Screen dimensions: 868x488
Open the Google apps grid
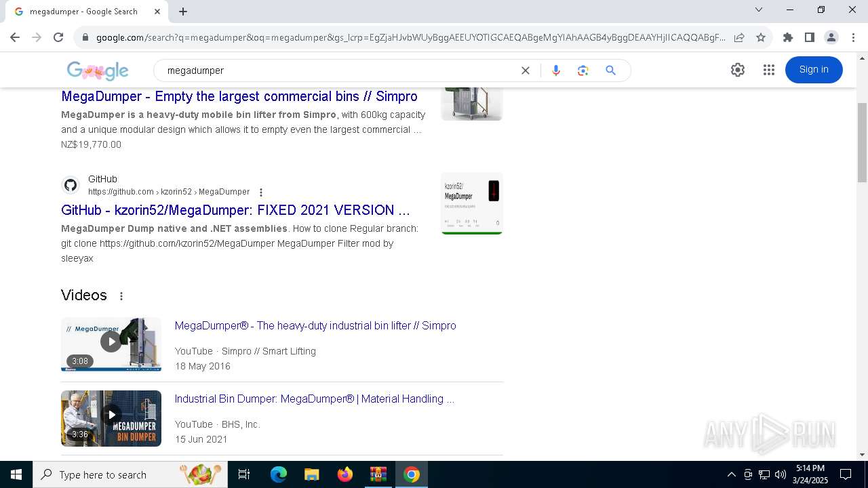tap(768, 70)
